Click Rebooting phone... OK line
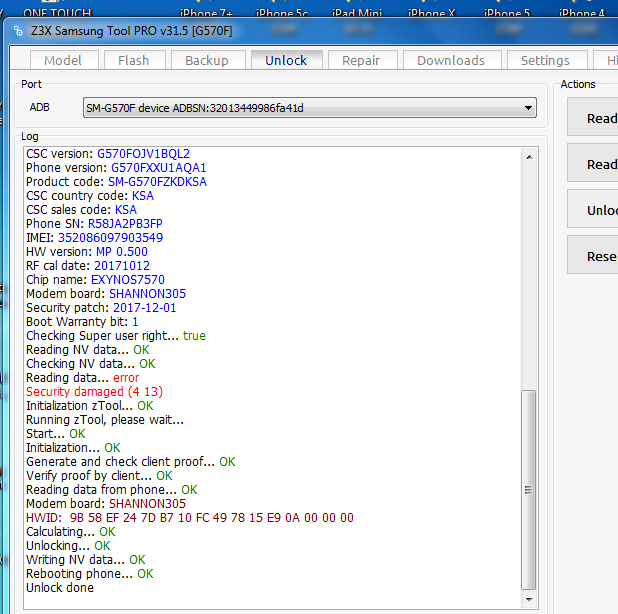This screenshot has height=614, width=618. click(89, 574)
